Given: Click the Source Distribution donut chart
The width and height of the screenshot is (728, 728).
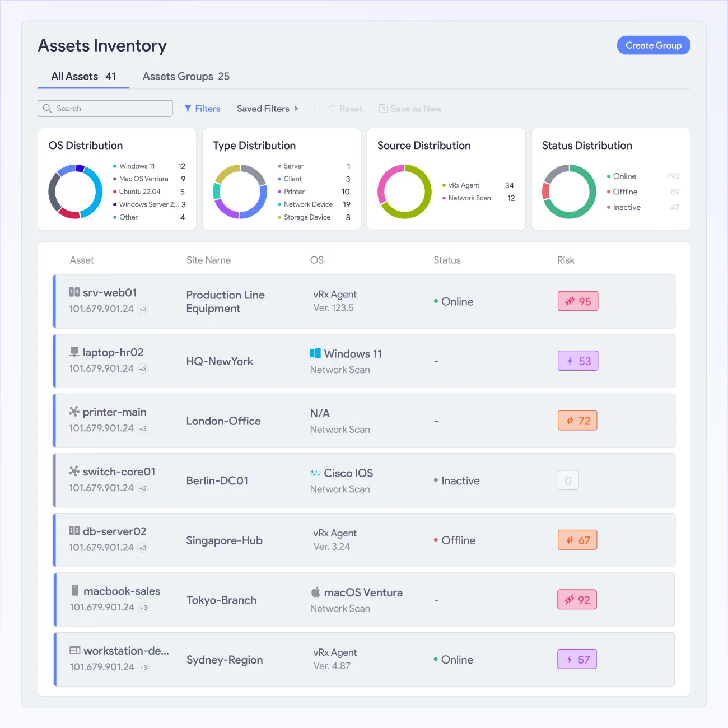Looking at the screenshot, I should pos(404,192).
